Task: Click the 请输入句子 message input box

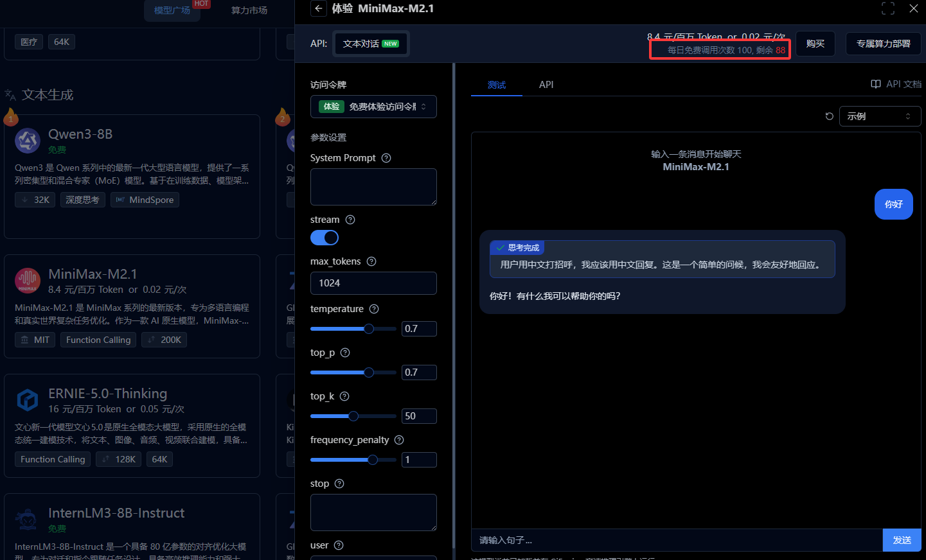Action: click(676, 540)
